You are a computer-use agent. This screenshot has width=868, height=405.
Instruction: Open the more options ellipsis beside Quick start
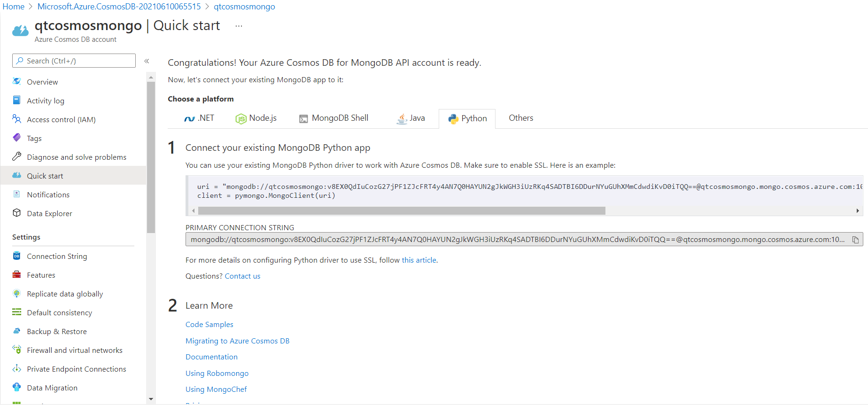(239, 26)
